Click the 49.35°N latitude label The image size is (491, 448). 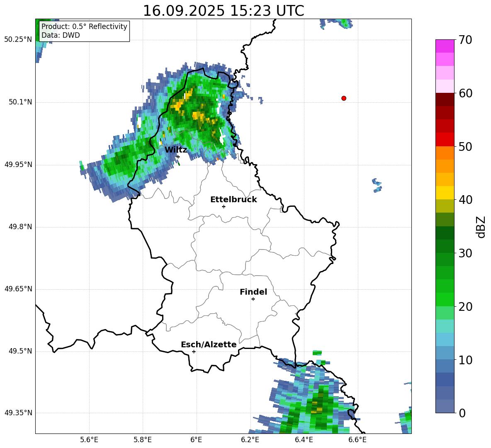coord(18,413)
